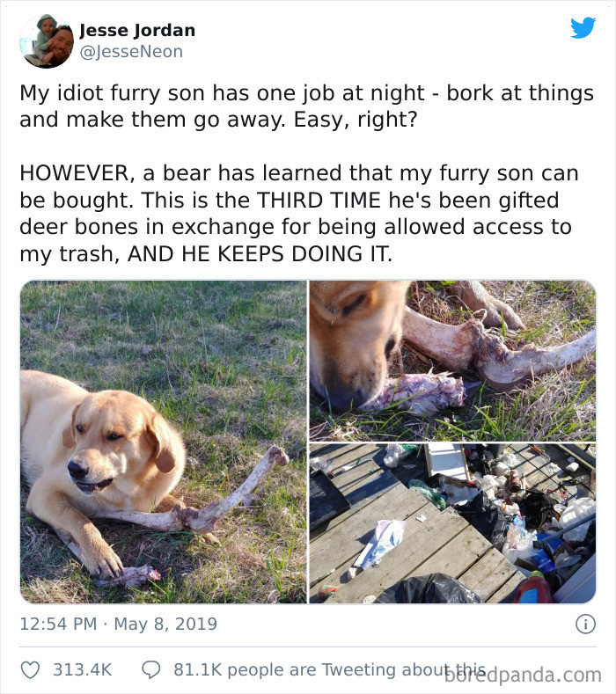Click the boredpanda.com watermark
Image resolution: width=616 pixels, height=694 pixels.
coord(523,676)
